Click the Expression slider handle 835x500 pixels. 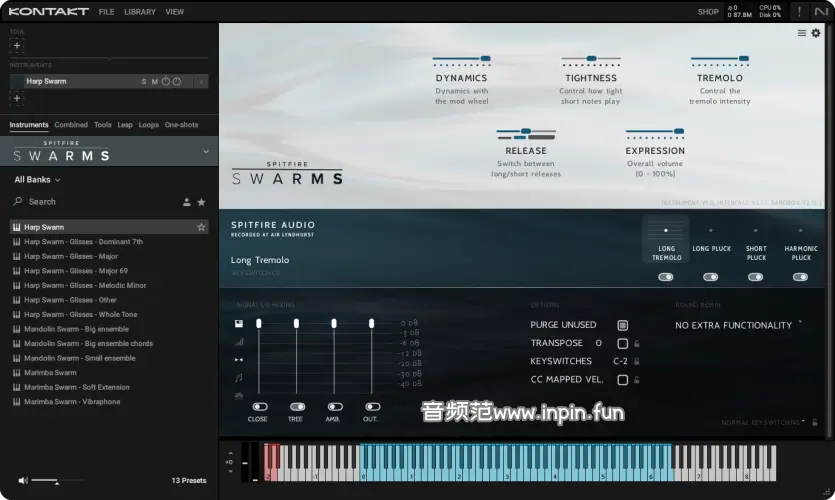pyautogui.click(x=679, y=131)
